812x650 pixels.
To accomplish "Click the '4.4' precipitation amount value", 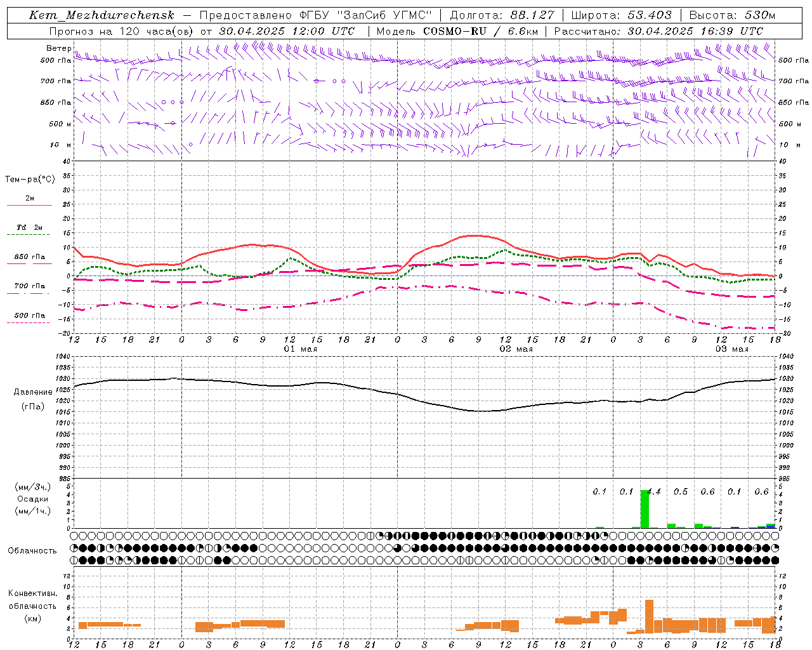I will tap(654, 492).
